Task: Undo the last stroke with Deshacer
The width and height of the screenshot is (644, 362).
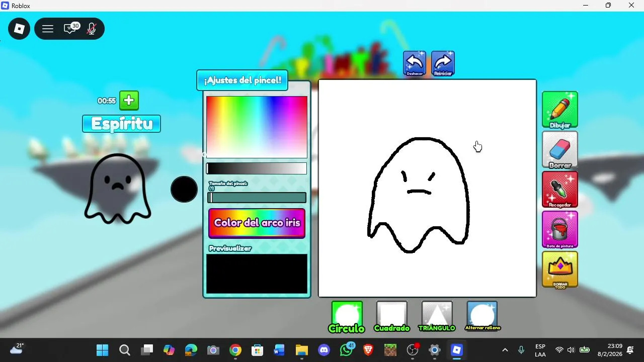Action: [x=415, y=63]
